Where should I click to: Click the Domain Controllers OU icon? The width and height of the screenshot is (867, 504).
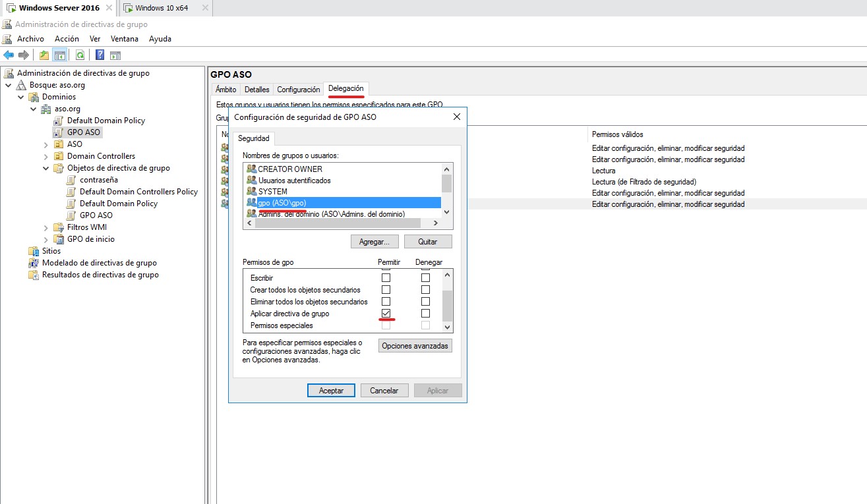pos(59,156)
